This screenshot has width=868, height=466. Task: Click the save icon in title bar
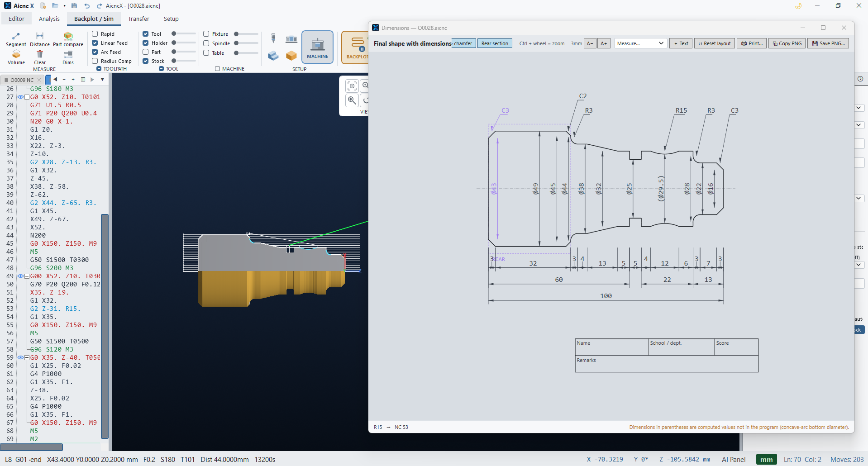tap(74, 6)
